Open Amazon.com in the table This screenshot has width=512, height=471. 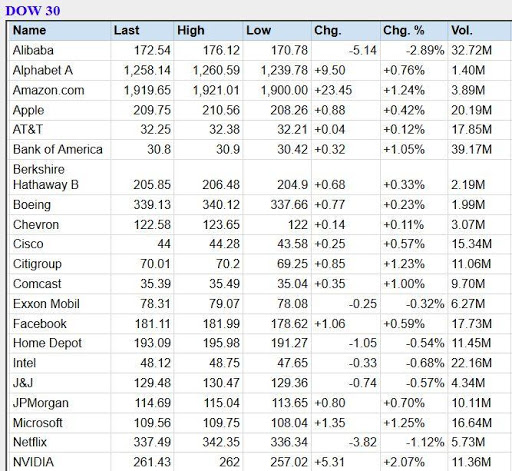48,90
